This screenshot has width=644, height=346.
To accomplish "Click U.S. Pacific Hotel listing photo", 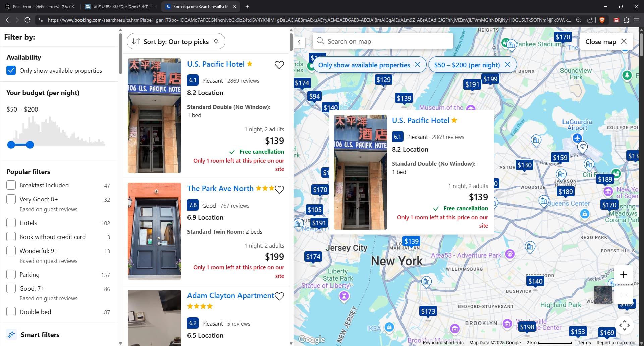I will pyautogui.click(x=154, y=116).
